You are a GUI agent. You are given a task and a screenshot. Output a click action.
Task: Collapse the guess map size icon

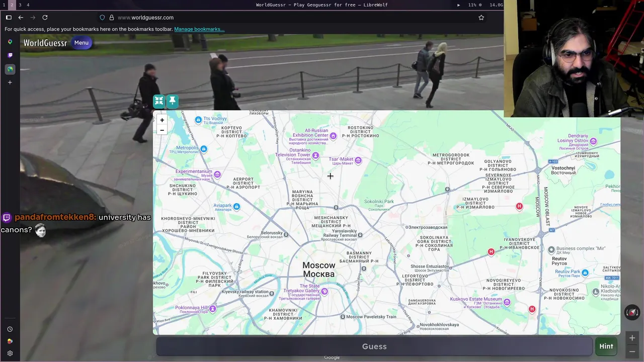click(x=159, y=101)
